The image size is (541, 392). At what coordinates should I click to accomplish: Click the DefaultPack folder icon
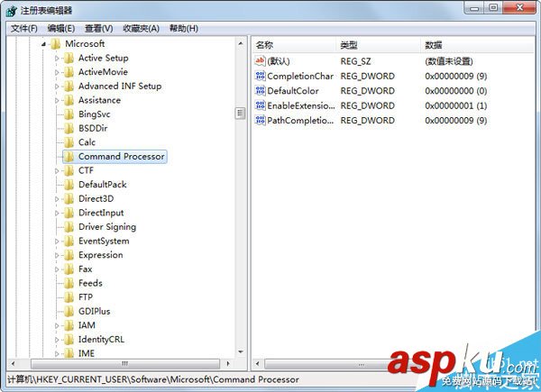point(69,185)
